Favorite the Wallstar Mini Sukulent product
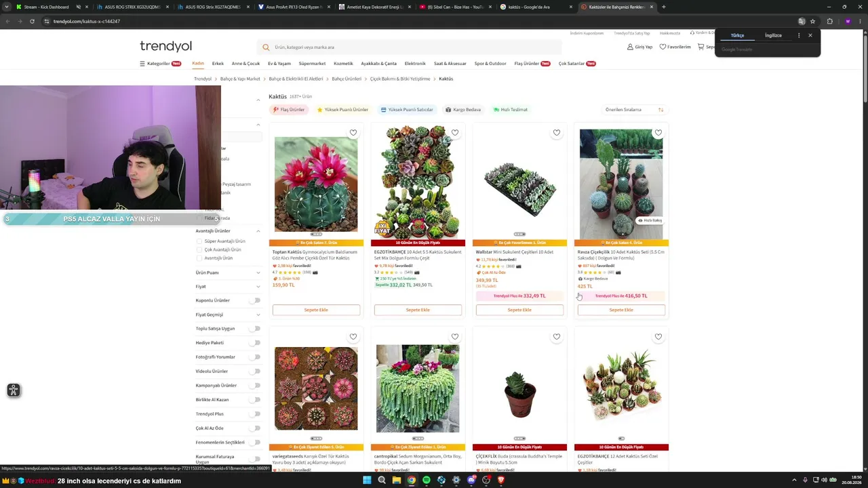The image size is (868, 488). pyautogui.click(x=557, y=133)
